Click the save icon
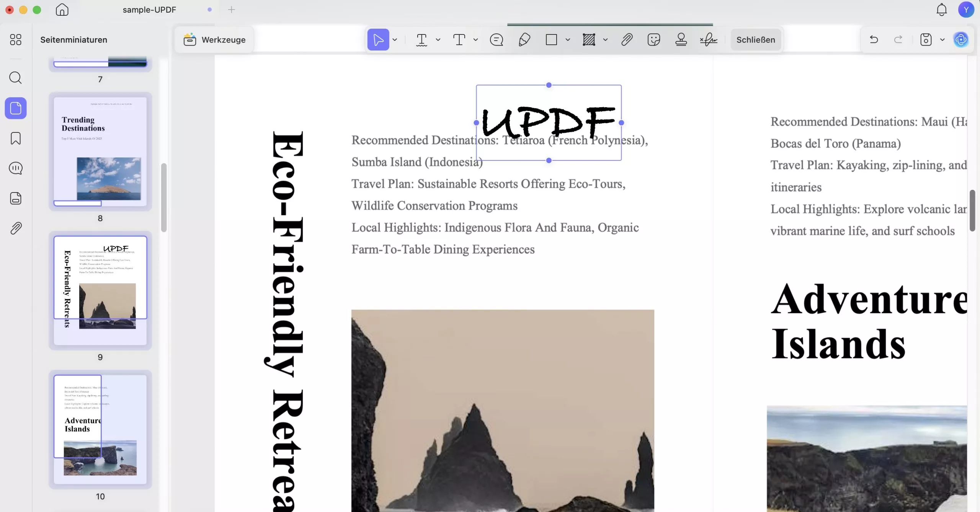Screen dimensions: 980x512 click(926, 40)
